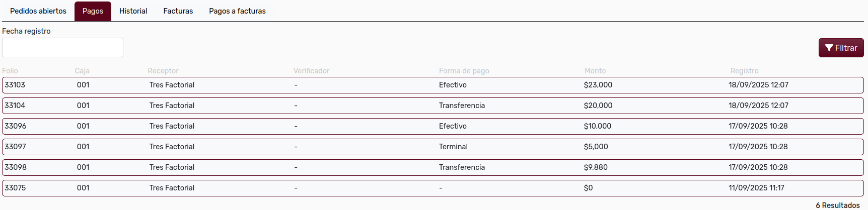Click the $23,000 amount cell
This screenshot has width=868, height=210.
tap(598, 85)
